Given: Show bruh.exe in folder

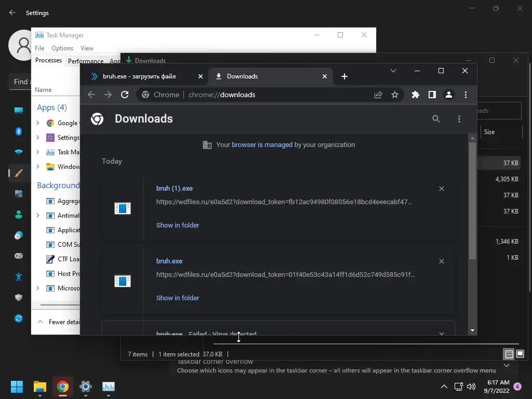Looking at the screenshot, I should [x=178, y=298].
